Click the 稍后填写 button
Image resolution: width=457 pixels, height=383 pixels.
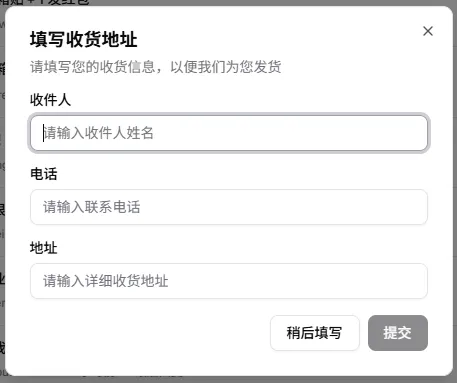(x=315, y=333)
